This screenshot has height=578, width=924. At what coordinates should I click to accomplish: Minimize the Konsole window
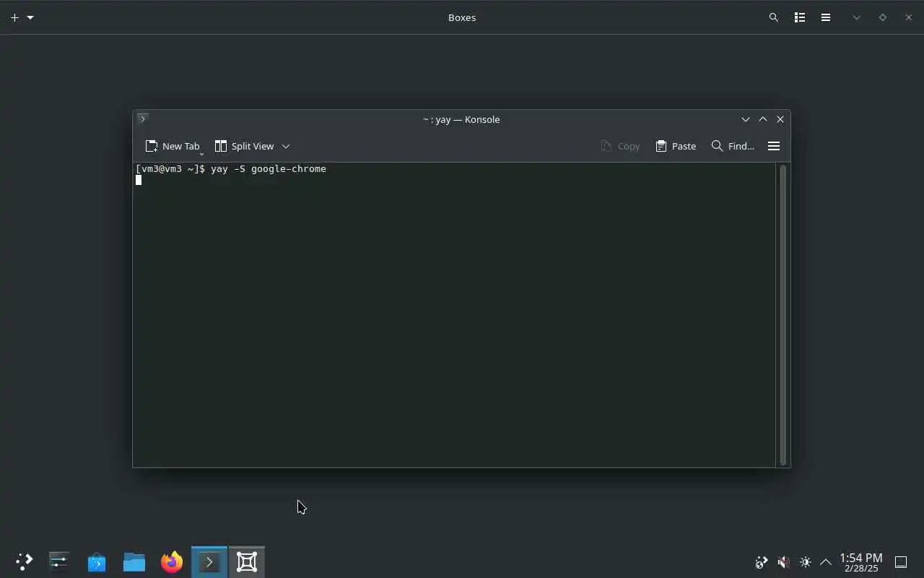tap(746, 119)
